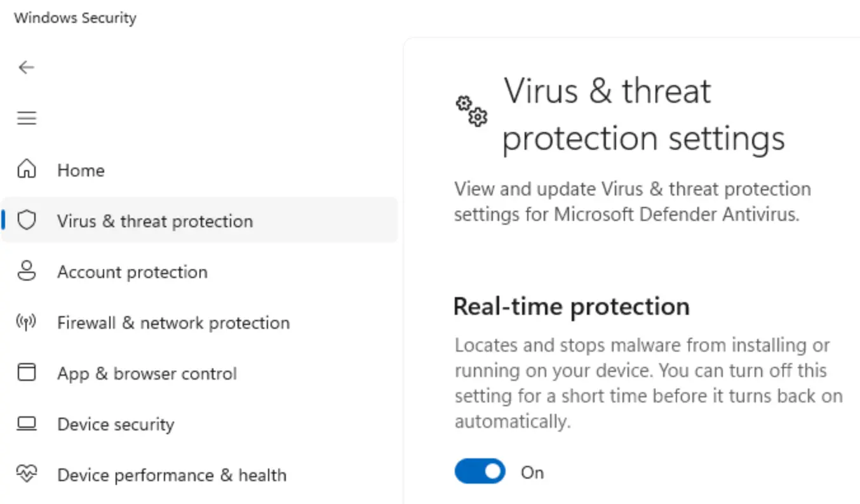Click the gears icon beside the page heading
This screenshot has width=860, height=504.
[x=472, y=111]
